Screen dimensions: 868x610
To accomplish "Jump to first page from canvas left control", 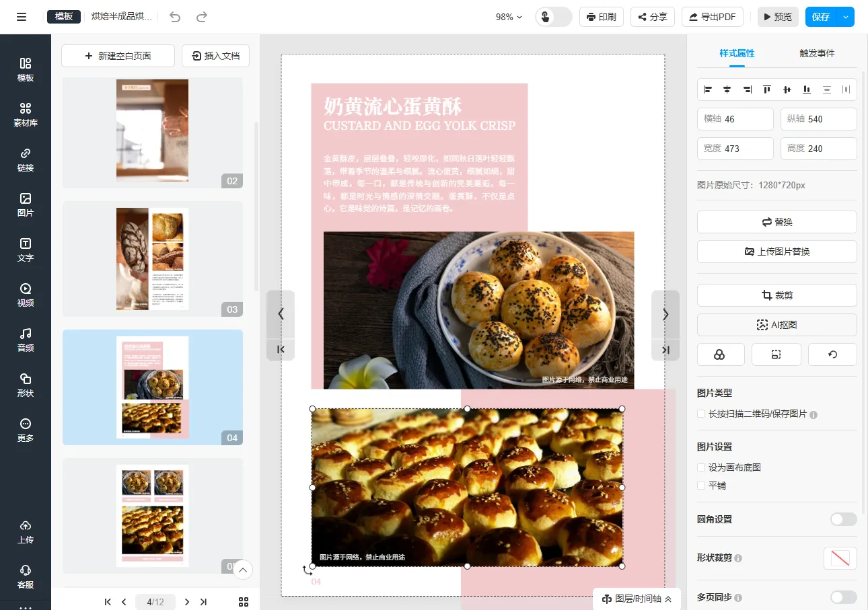I will [x=281, y=349].
